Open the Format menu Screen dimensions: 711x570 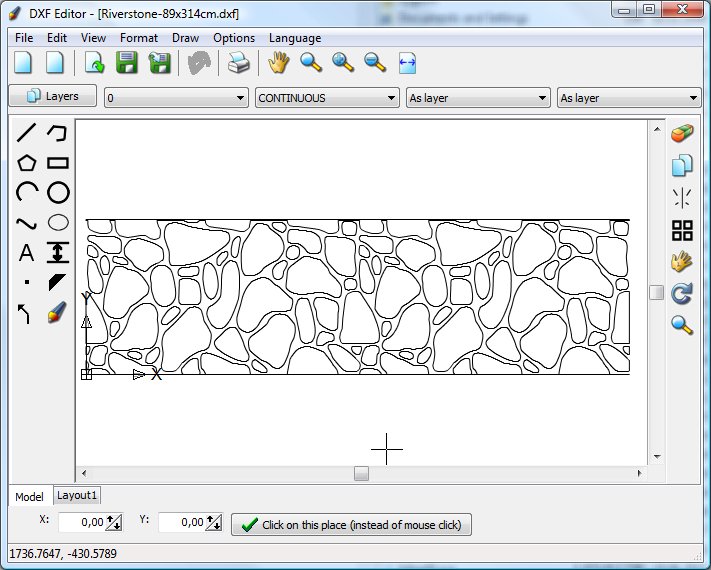[x=138, y=38]
